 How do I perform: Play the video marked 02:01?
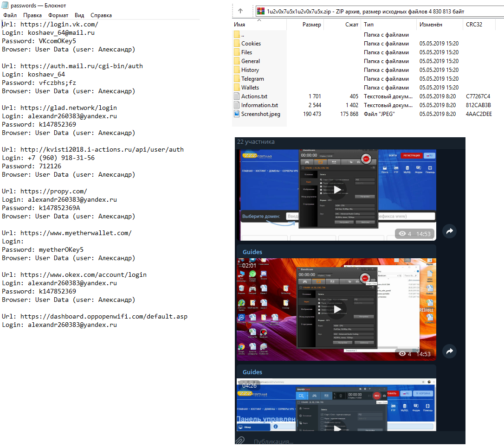(x=337, y=309)
